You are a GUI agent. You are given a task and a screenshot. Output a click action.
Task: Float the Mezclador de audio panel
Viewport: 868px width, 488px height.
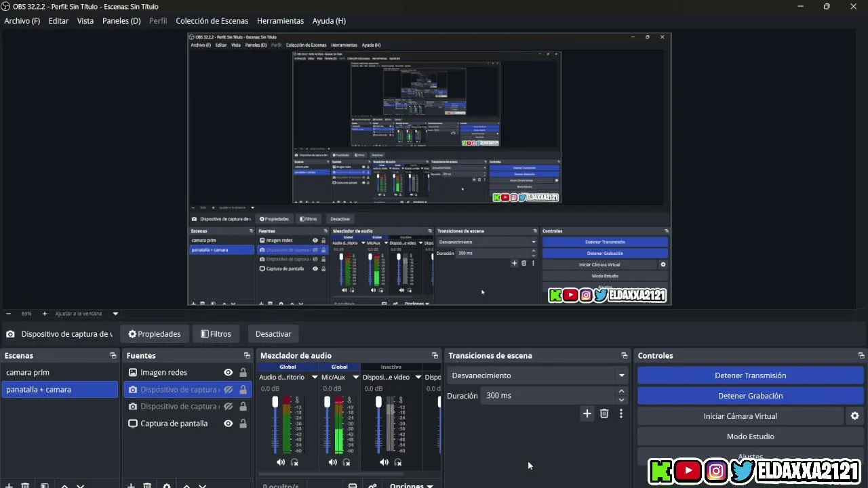point(435,356)
